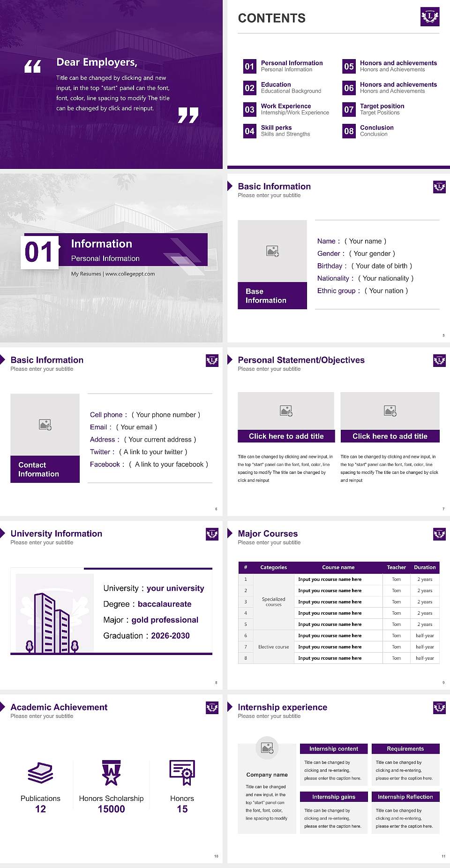Open the Target position contents entry
This screenshot has height=868, width=450.
point(382,109)
